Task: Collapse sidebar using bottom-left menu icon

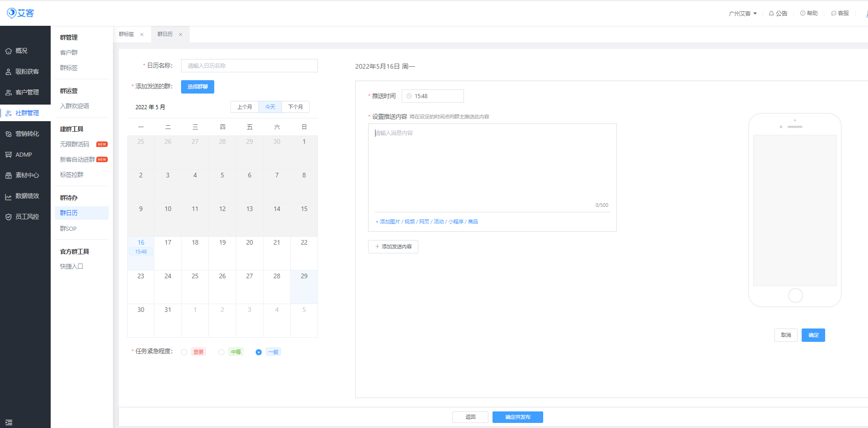Action: tap(9, 422)
